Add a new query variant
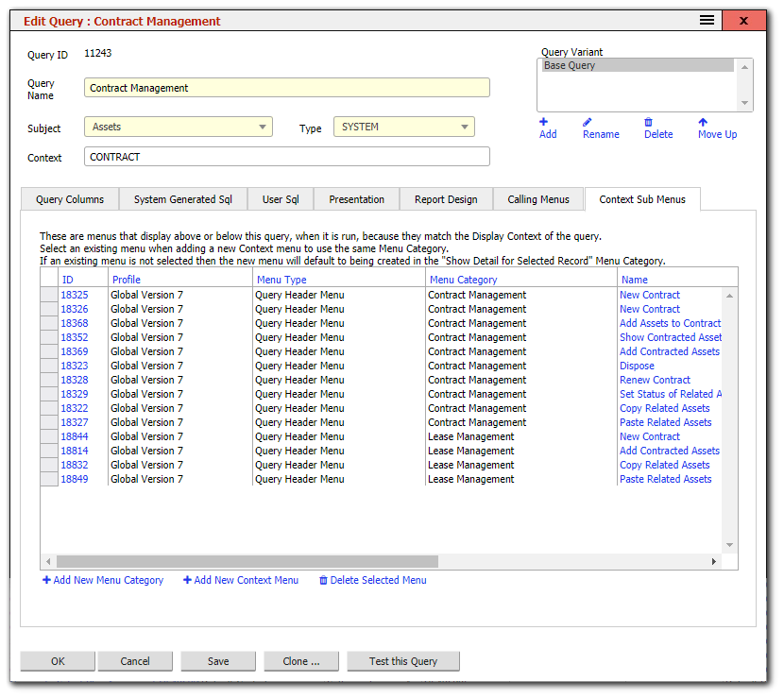This screenshot has height=699, width=784. 548,128
